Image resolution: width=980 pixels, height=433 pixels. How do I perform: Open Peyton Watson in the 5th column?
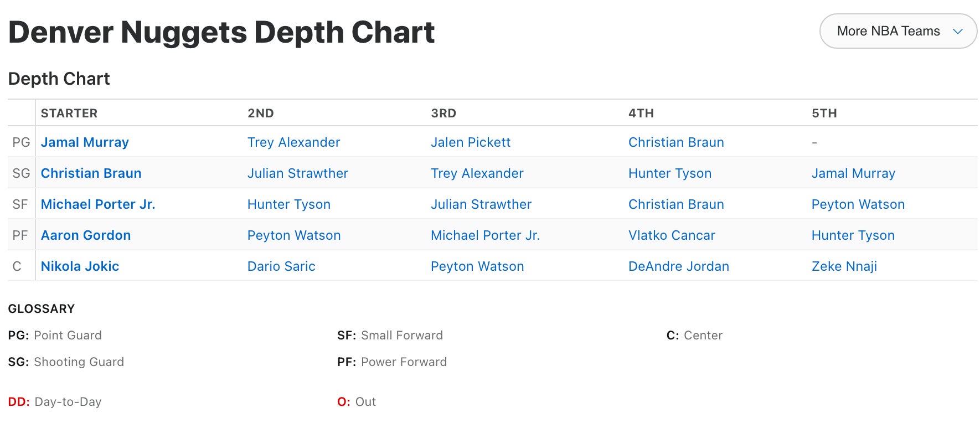[x=858, y=204]
